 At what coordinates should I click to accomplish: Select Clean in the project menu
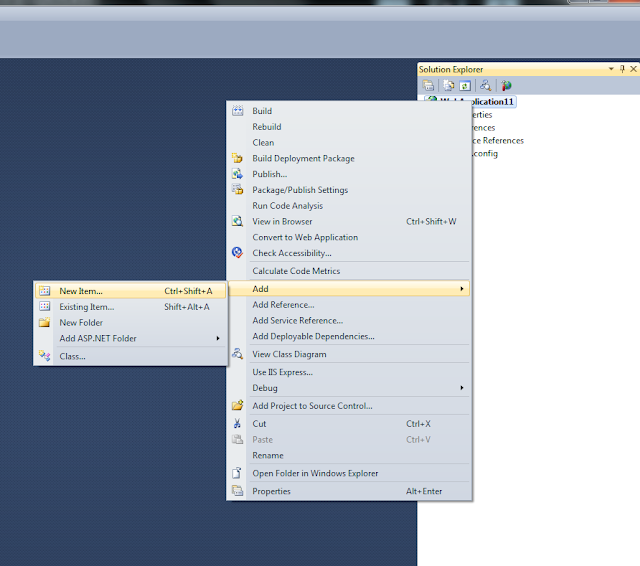coord(349,143)
